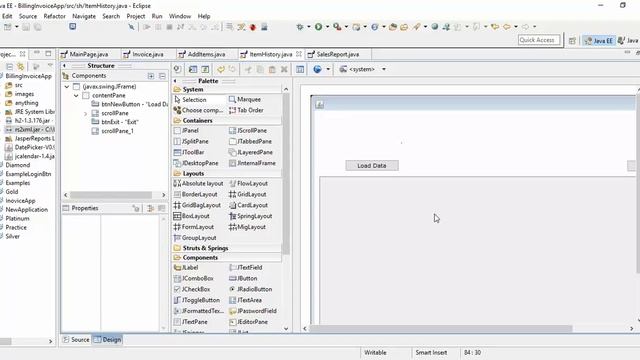
Task: Open the <system> look-and-feel dropdown
Action: [362, 69]
